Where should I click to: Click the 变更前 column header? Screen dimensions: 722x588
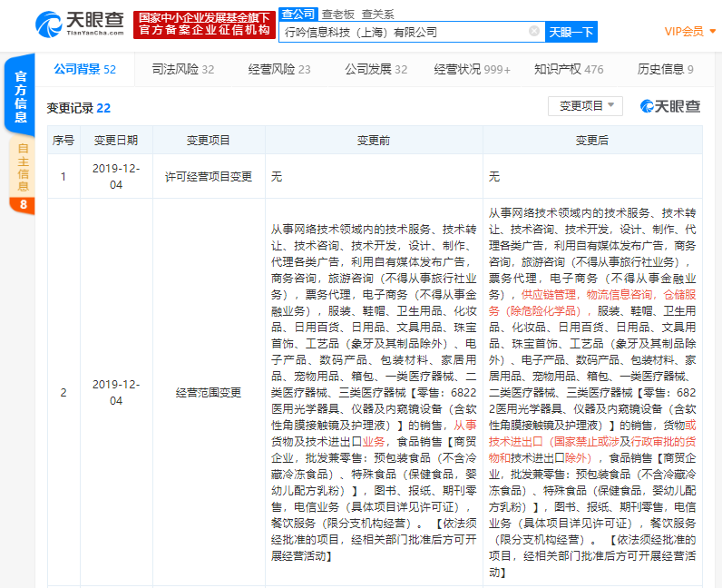tap(374, 140)
